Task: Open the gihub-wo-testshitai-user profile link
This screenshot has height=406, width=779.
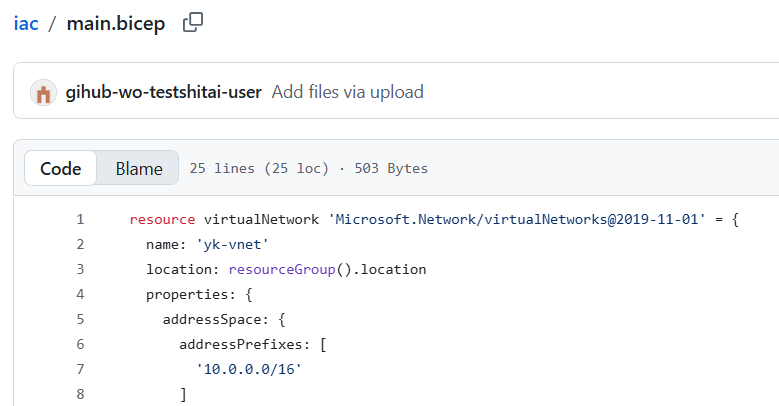Action: click(163, 92)
